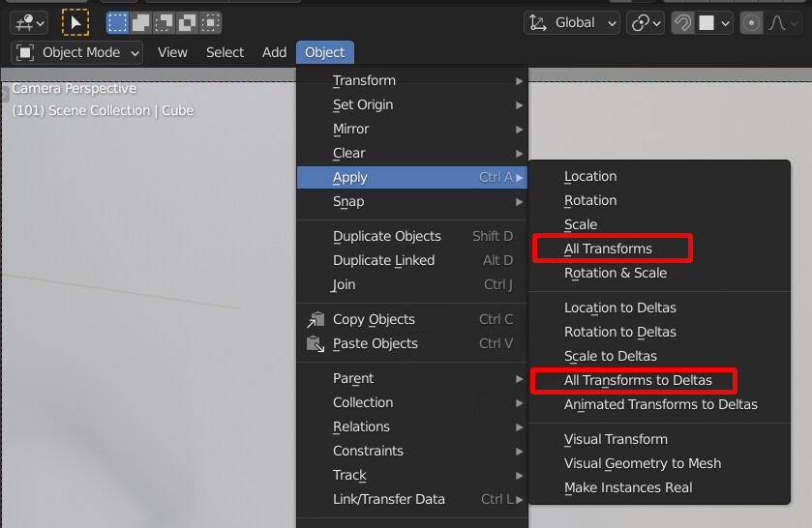Open the Global transform orientation dropdown
Image resolution: width=812 pixels, height=528 pixels.
[572, 23]
